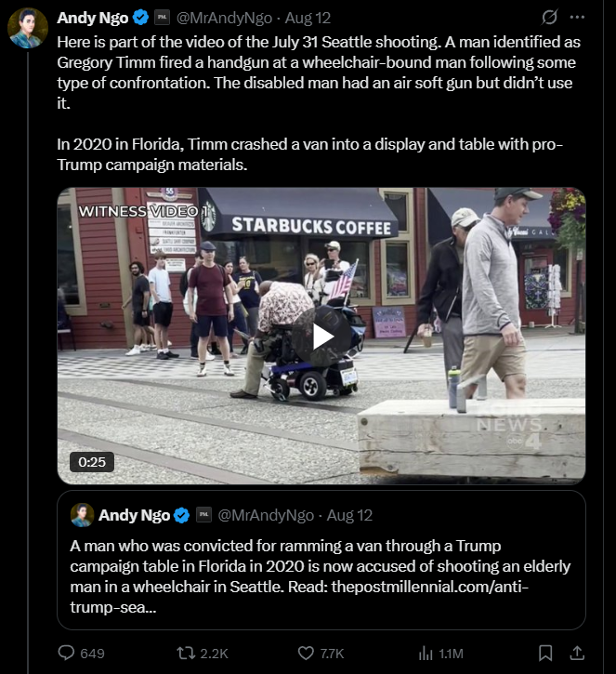Image resolution: width=616 pixels, height=674 pixels.
Task: Click the Andy Ngo display name at top
Action: [x=92, y=18]
